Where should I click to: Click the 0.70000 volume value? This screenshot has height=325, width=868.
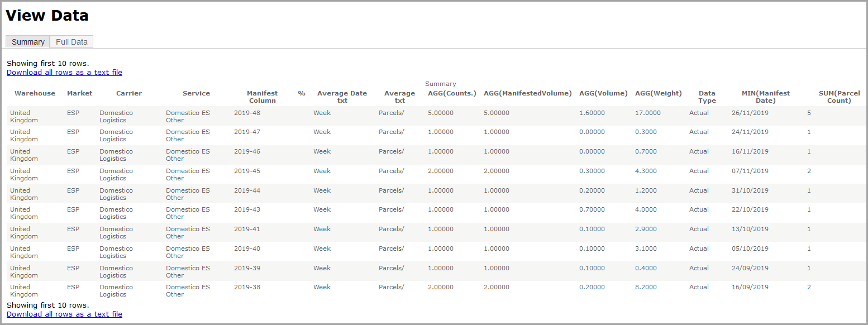(592, 209)
